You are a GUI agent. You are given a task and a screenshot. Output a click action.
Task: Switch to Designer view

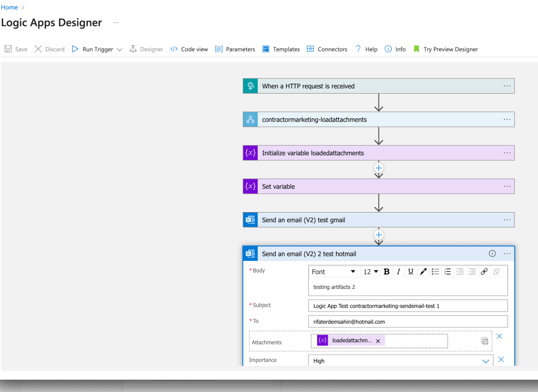pos(146,49)
